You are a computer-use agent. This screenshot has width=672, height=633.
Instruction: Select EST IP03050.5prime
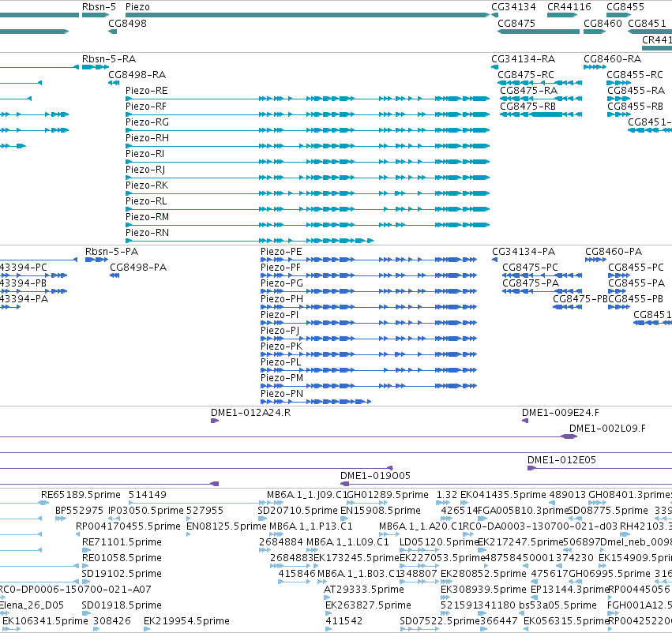(114, 519)
